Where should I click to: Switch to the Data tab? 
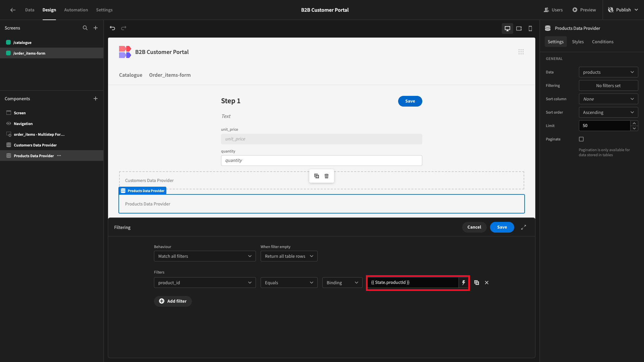30,10
